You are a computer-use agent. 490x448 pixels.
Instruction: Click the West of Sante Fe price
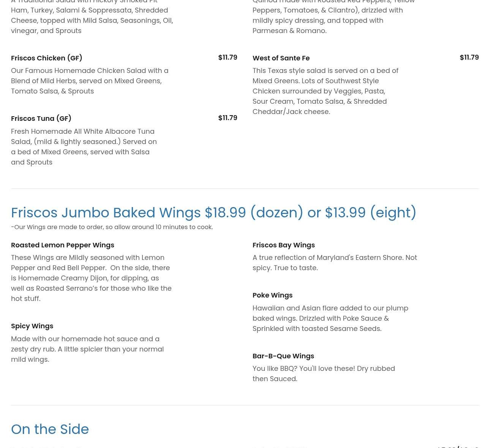point(469,57)
